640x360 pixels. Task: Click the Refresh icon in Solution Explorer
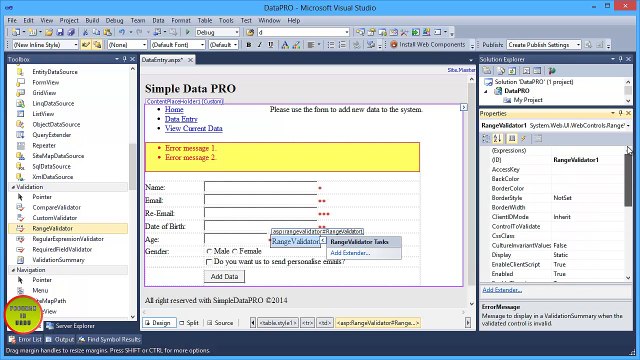click(512, 71)
